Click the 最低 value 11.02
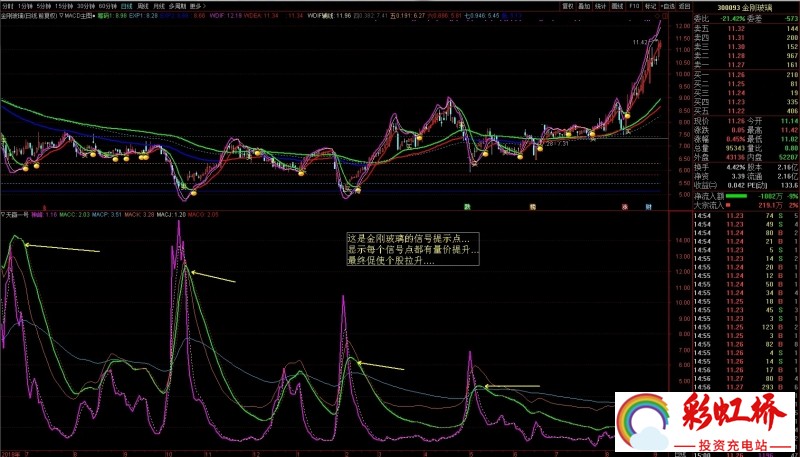This screenshot has width=800, height=457. (789, 139)
